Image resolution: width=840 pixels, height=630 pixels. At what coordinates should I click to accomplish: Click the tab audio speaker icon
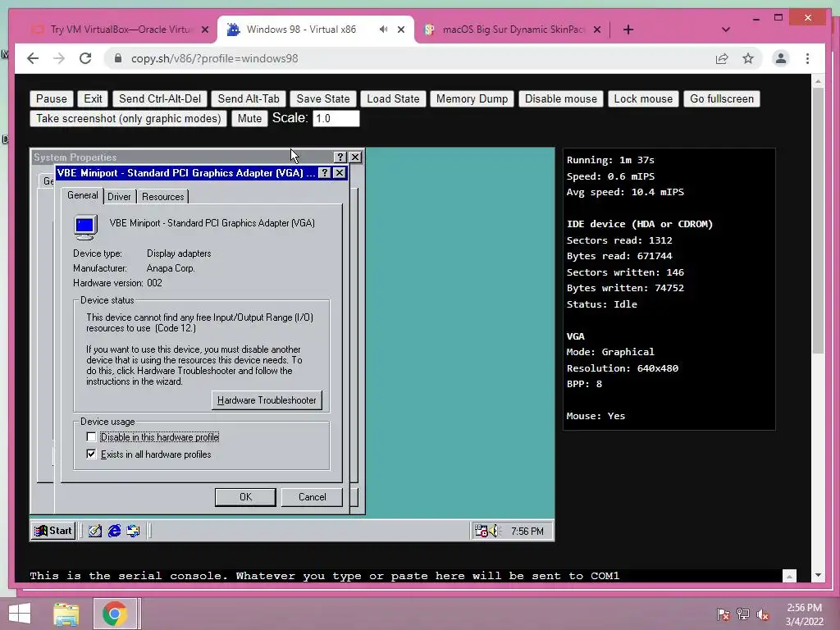(383, 30)
